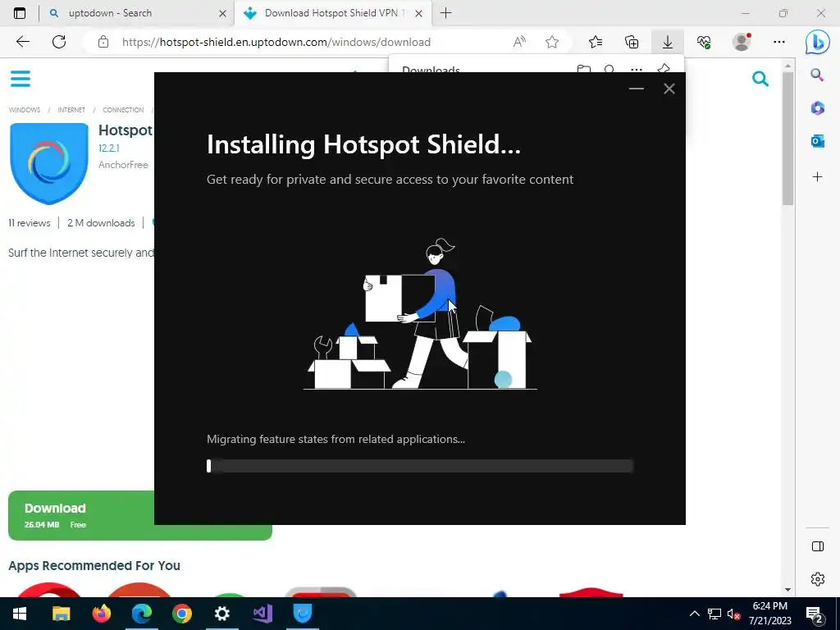Close the Hotspot Shield installer window
This screenshot has width=840, height=630.
[669, 89]
